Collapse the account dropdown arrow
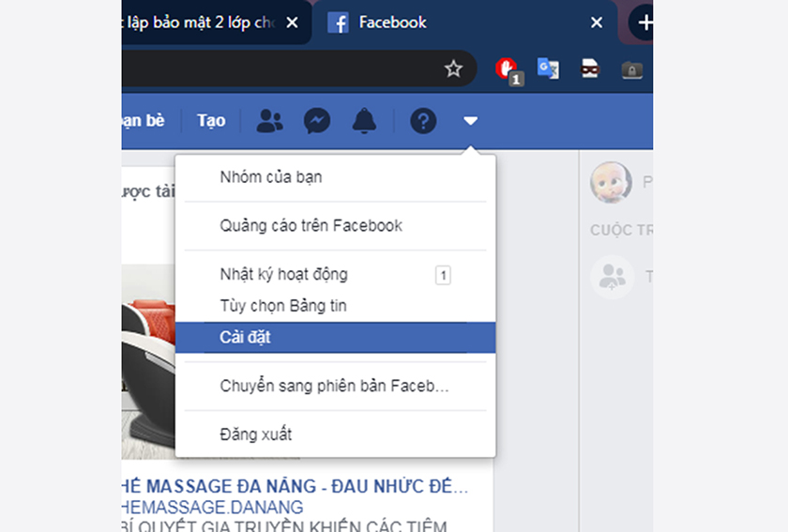The width and height of the screenshot is (788, 532). pyautogui.click(x=470, y=121)
